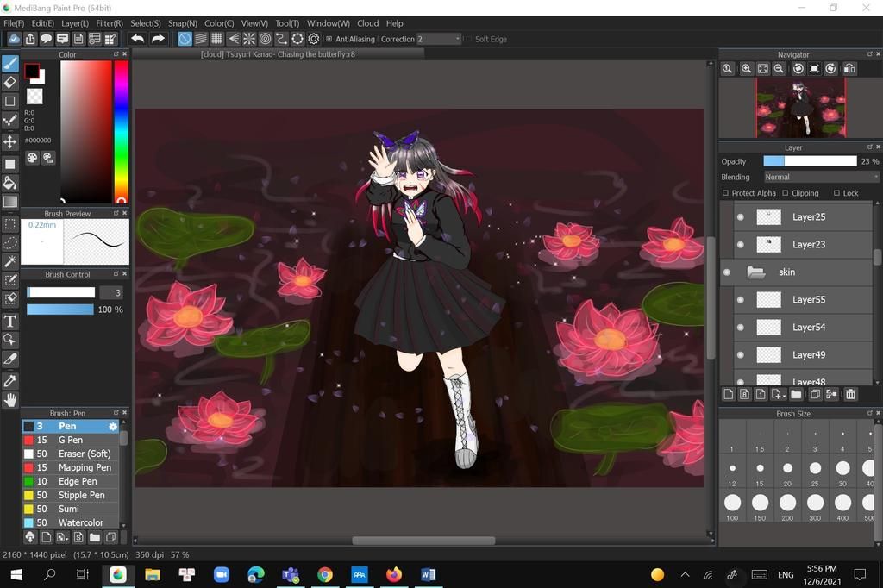This screenshot has height=588, width=883.
Task: Click zoom in magnifier in Navigator
Action: point(746,69)
